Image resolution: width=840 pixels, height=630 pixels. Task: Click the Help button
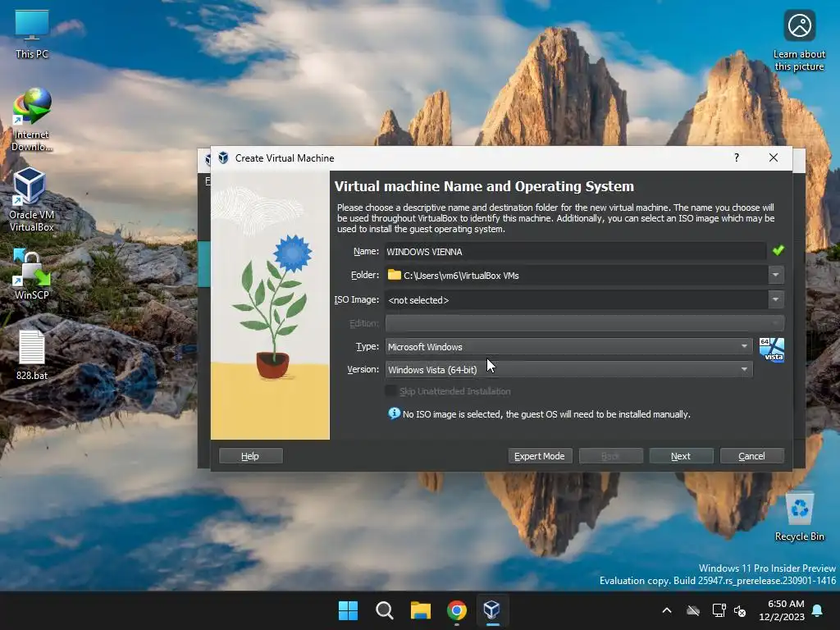point(251,456)
